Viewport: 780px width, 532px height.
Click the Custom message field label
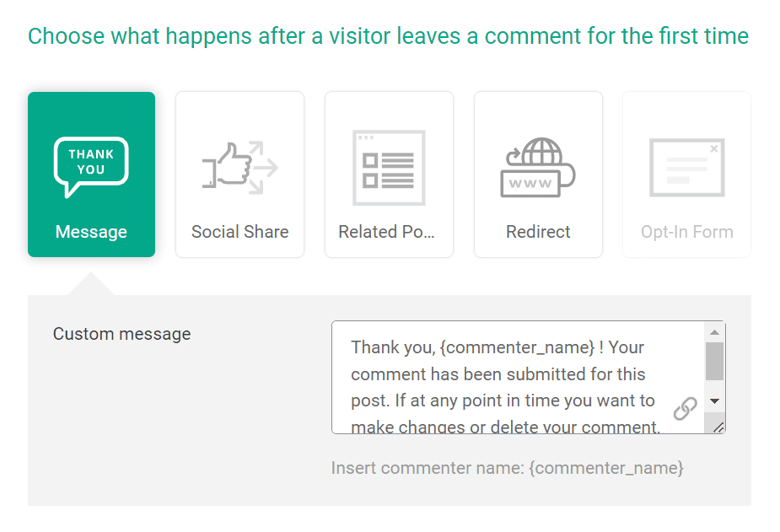121,334
